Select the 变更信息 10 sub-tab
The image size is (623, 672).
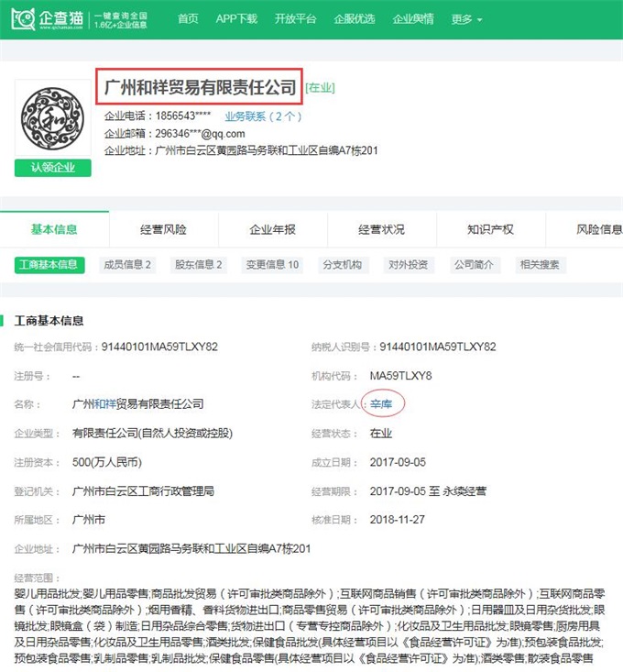272,265
